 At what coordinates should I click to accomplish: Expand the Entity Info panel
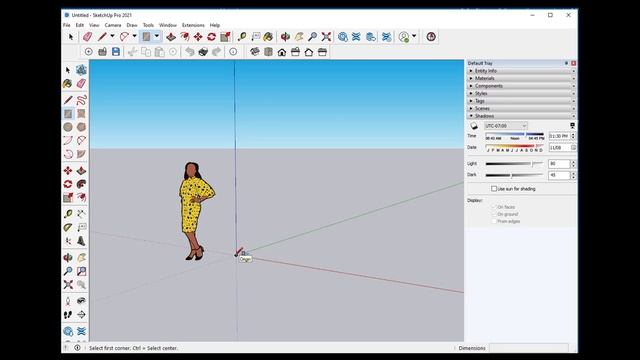point(521,71)
